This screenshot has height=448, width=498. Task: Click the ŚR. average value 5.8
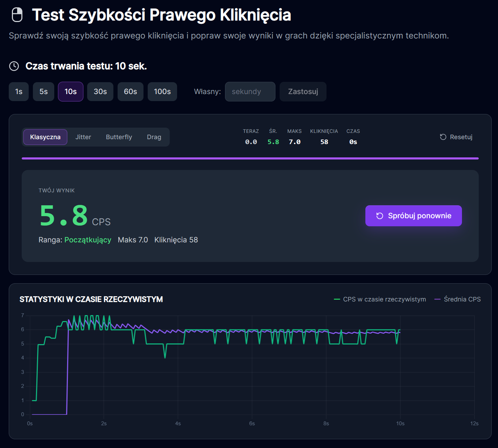pyautogui.click(x=273, y=142)
